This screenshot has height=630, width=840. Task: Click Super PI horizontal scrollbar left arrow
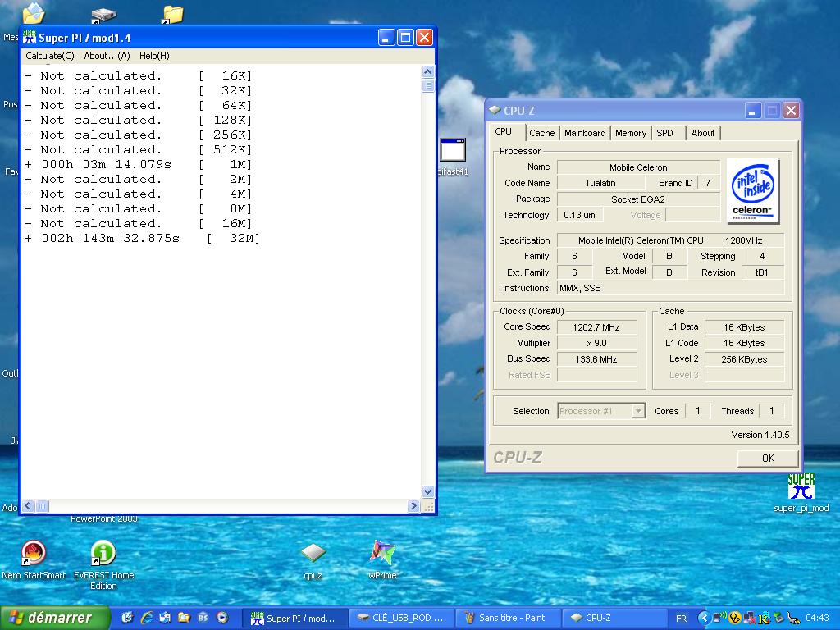(x=28, y=505)
